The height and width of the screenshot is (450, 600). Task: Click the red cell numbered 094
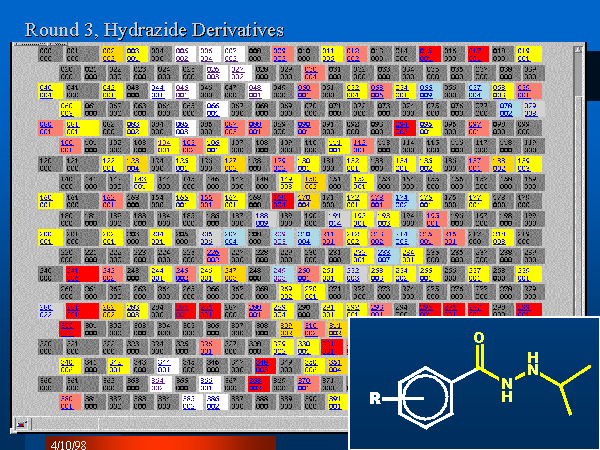(404, 127)
